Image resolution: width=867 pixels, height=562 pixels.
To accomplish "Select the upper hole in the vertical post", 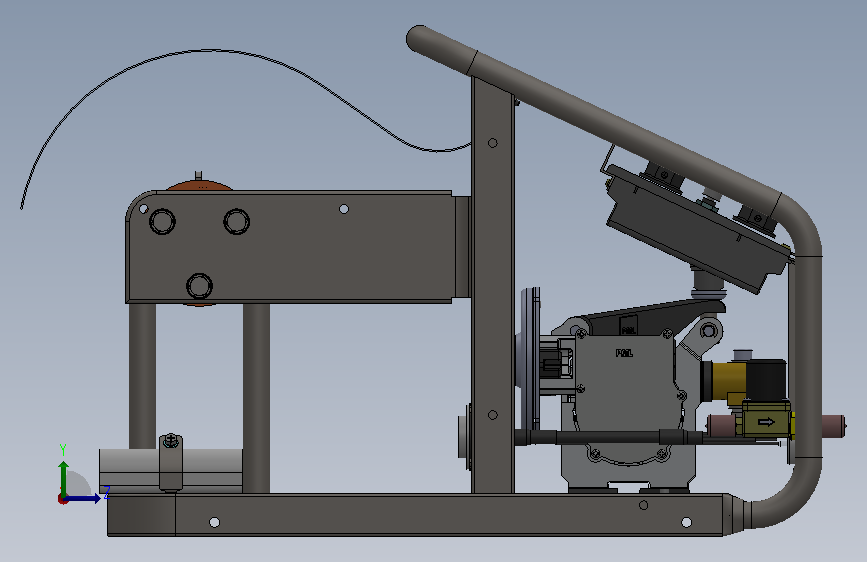I will coord(493,143).
